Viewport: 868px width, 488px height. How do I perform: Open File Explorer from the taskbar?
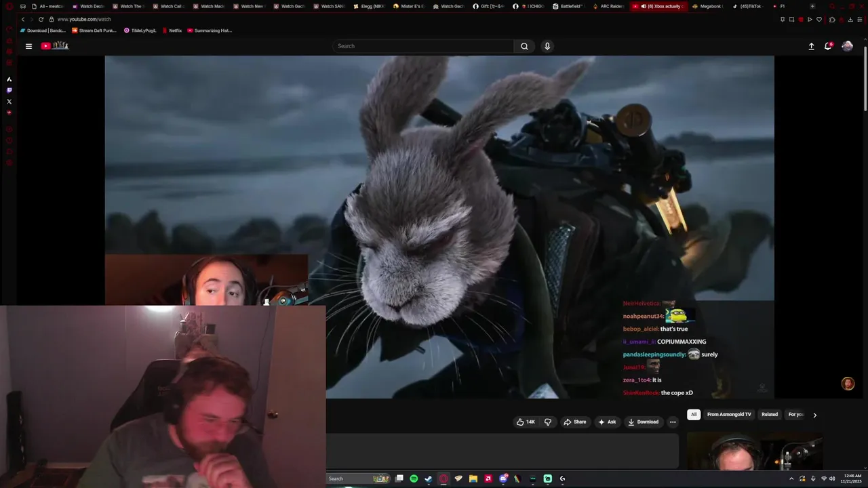click(473, 479)
